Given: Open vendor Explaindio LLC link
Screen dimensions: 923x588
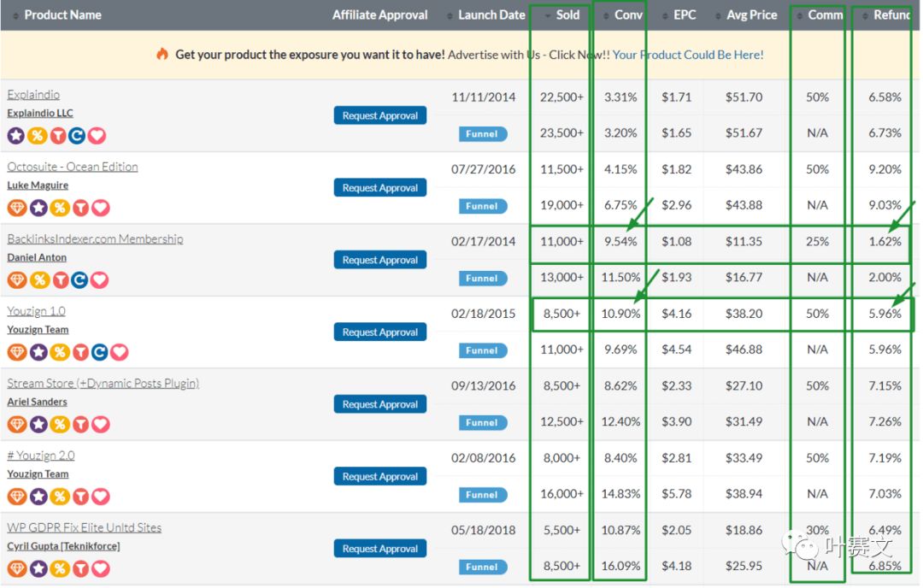Looking at the screenshot, I should click(x=40, y=113).
